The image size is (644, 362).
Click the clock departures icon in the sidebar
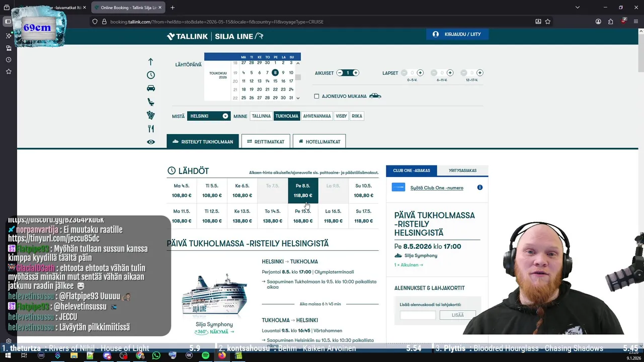click(x=150, y=75)
